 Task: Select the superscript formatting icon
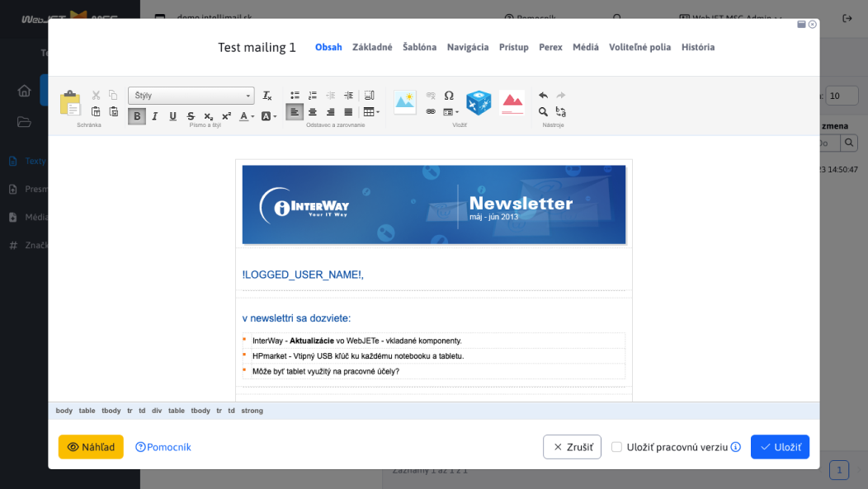coord(226,116)
